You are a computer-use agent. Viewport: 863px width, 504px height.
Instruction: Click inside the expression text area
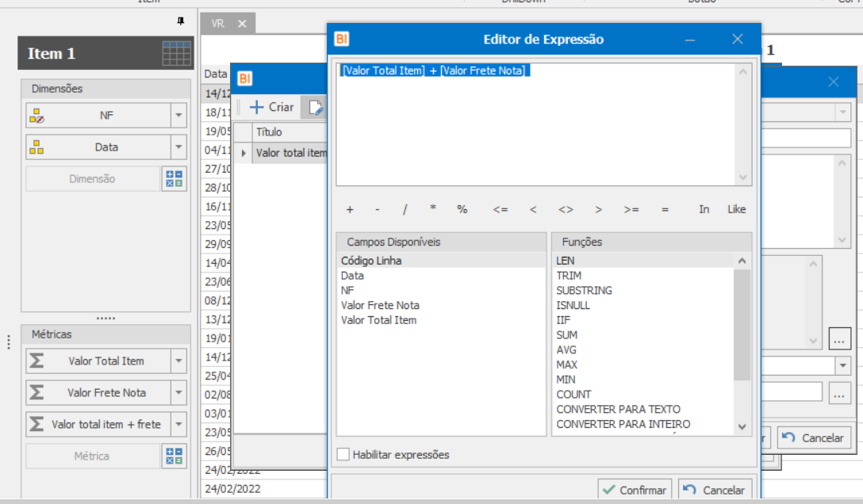pyautogui.click(x=536, y=125)
